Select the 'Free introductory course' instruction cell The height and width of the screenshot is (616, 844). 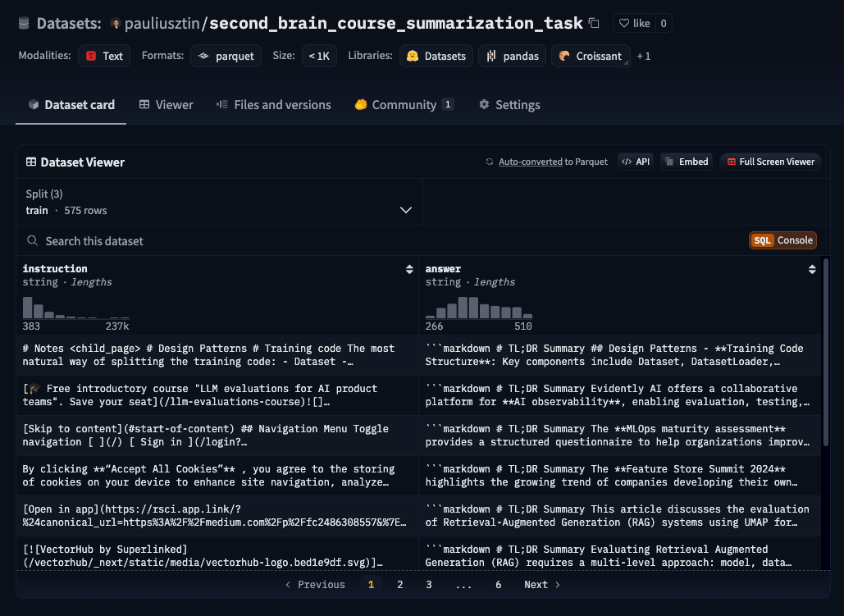217,395
